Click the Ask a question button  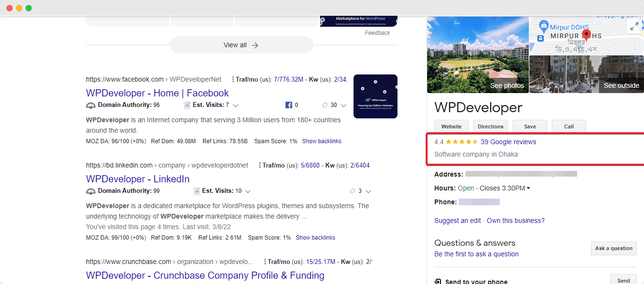pos(614,248)
